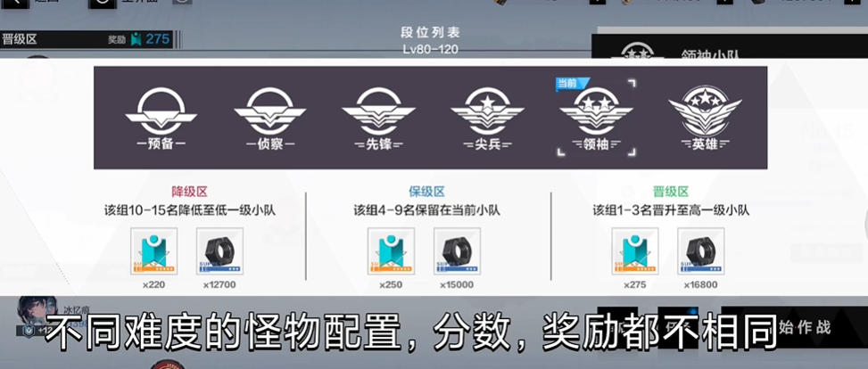Screen dimensions: 868x369
Task: Inspect the x16800 nut reward item
Action: (x=700, y=251)
